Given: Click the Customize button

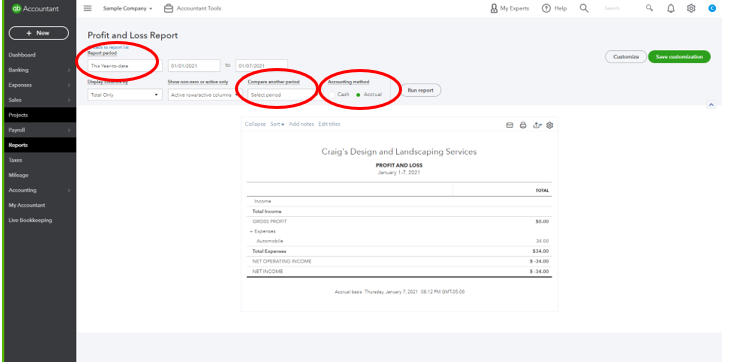Looking at the screenshot, I should [x=626, y=56].
